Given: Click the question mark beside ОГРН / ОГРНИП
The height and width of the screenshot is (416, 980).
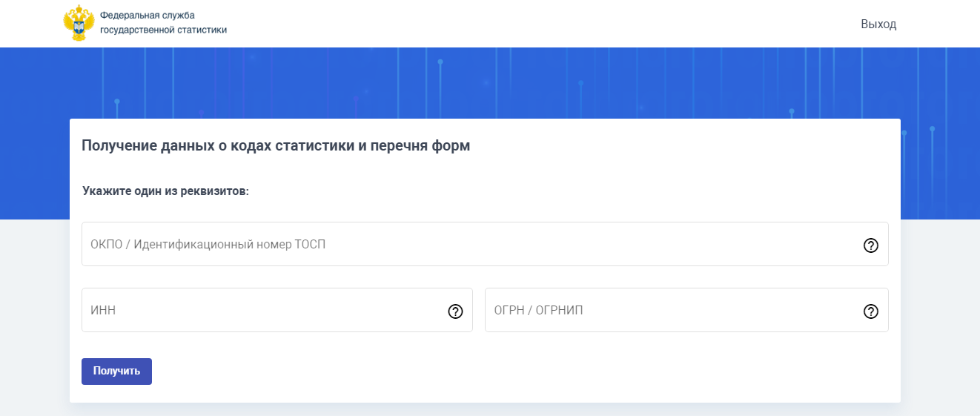Looking at the screenshot, I should [870, 311].
